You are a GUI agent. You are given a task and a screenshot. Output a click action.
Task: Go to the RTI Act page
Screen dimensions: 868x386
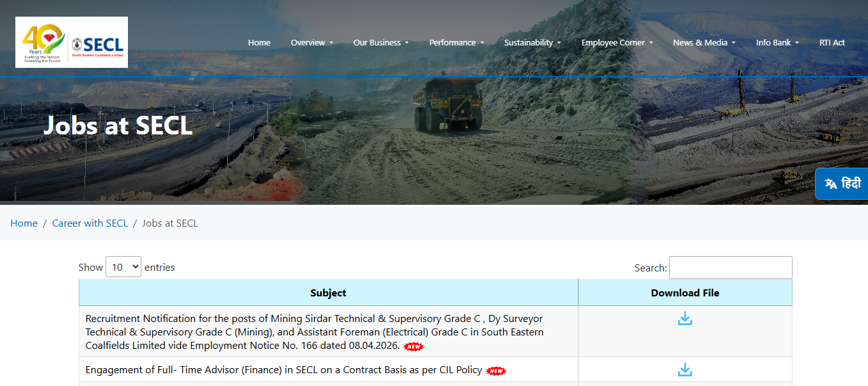click(x=832, y=43)
